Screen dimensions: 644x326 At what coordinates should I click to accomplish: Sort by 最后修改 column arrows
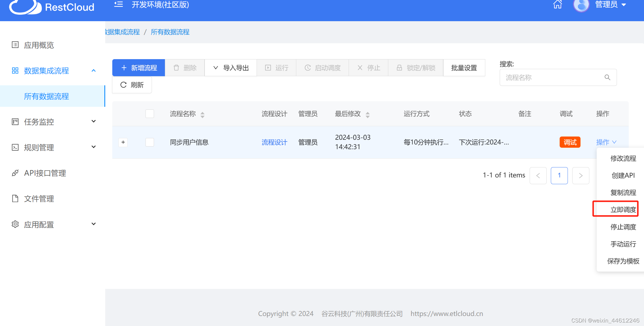(x=367, y=114)
